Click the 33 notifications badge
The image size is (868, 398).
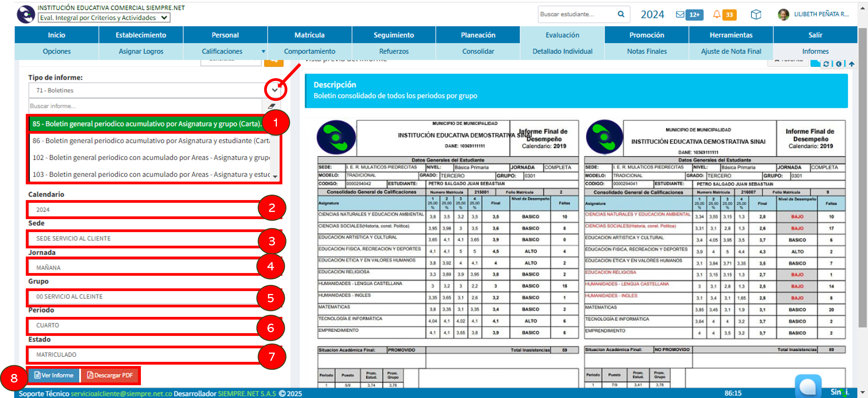(x=729, y=15)
